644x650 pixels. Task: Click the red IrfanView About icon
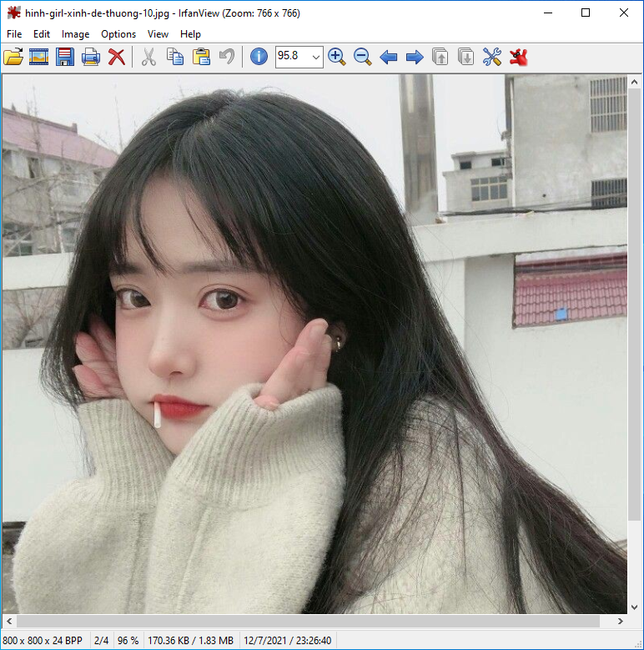pos(519,57)
